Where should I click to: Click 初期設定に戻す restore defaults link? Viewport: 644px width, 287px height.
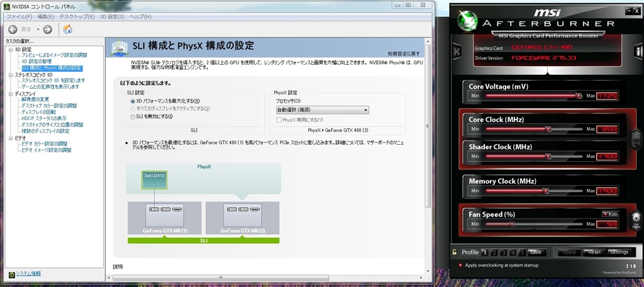[404, 54]
